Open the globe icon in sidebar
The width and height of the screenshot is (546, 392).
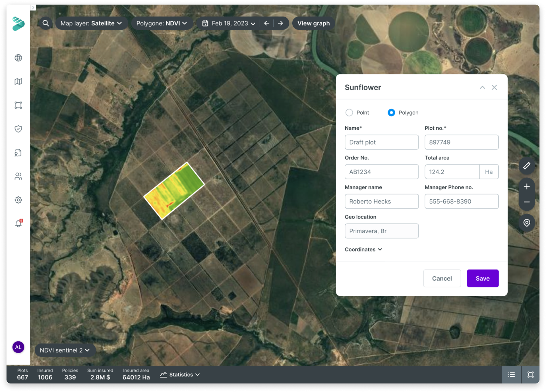pyautogui.click(x=18, y=58)
